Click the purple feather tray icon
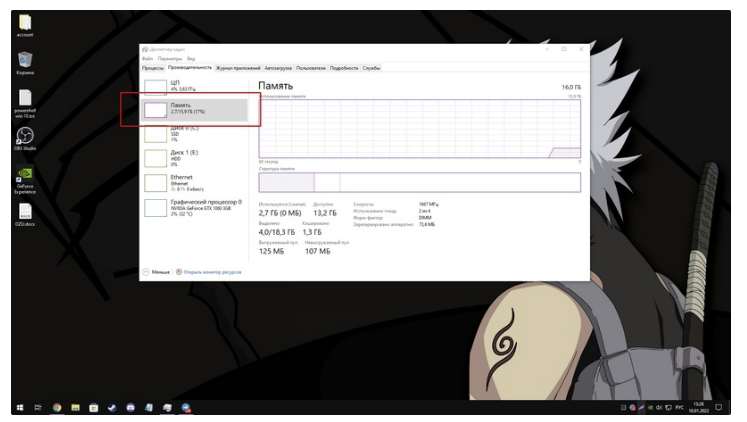Viewport: 747px width, 422px height. tap(641, 408)
